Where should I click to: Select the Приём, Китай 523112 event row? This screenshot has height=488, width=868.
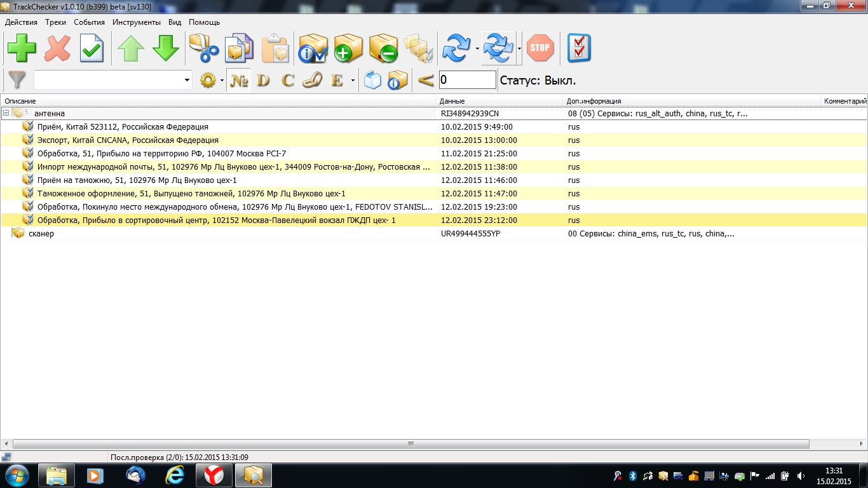[434, 127]
